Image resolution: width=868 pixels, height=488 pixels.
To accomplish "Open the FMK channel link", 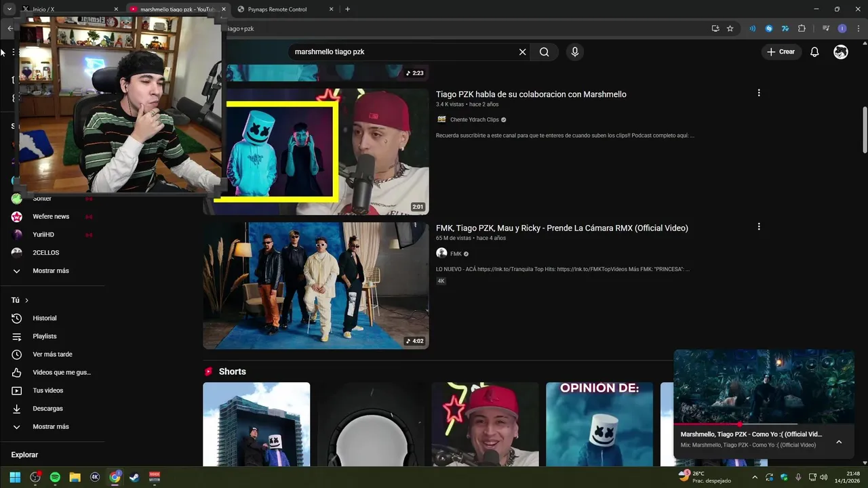I will [456, 254].
